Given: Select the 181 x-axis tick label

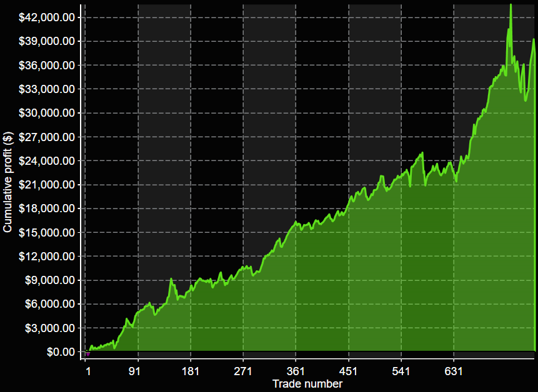Looking at the screenshot, I should [x=191, y=371].
